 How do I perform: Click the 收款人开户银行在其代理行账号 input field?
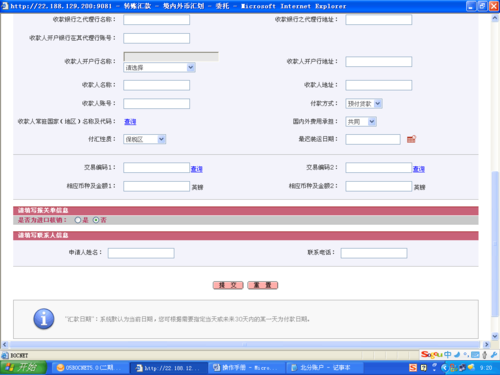tap(157, 38)
